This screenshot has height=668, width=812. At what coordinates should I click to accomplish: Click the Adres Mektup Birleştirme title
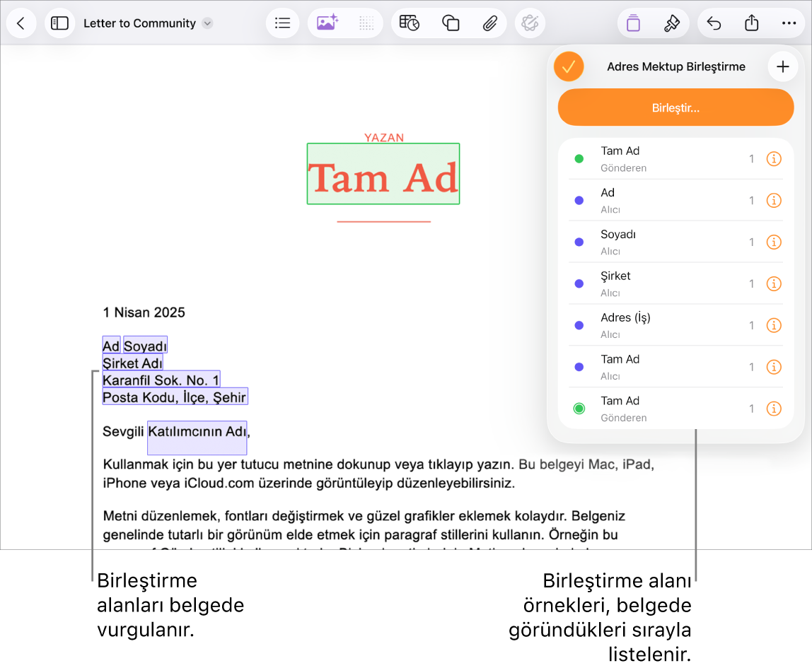click(x=675, y=66)
